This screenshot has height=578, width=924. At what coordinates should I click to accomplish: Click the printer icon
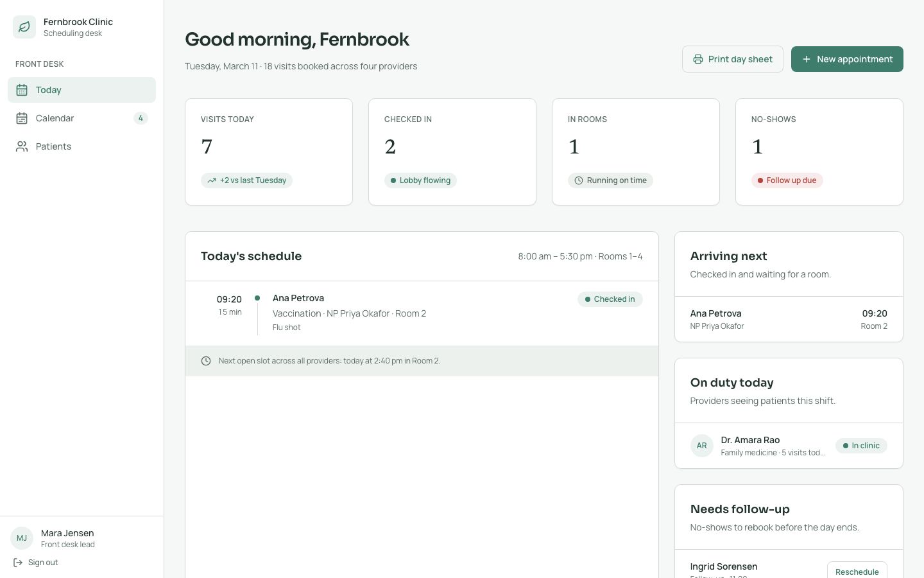coord(697,59)
